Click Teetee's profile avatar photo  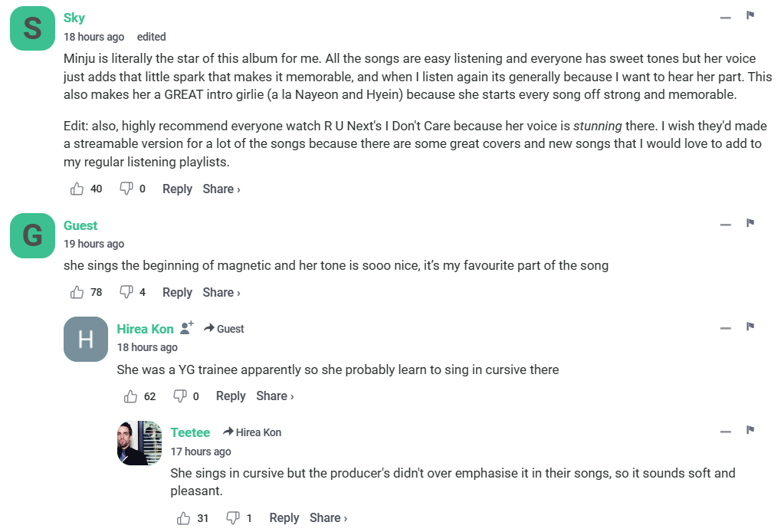click(x=139, y=443)
